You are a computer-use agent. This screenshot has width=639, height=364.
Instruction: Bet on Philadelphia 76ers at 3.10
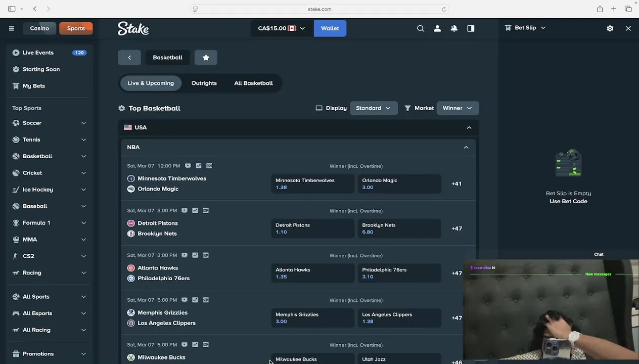[x=399, y=273]
